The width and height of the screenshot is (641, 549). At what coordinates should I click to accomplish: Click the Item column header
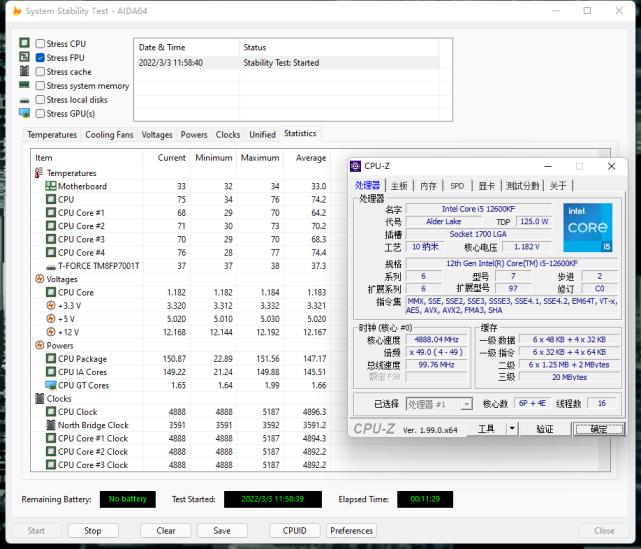coord(87,158)
